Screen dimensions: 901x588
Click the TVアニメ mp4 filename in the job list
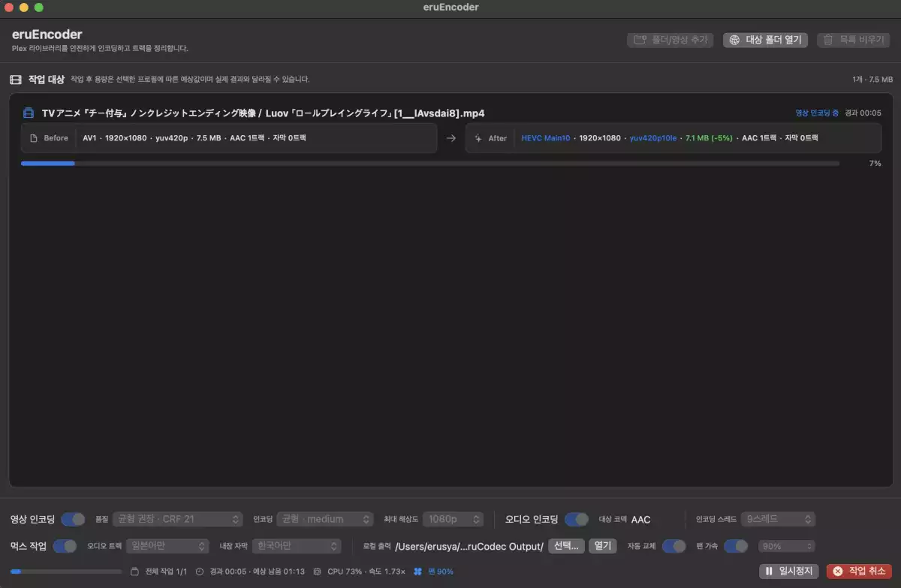[x=264, y=113]
